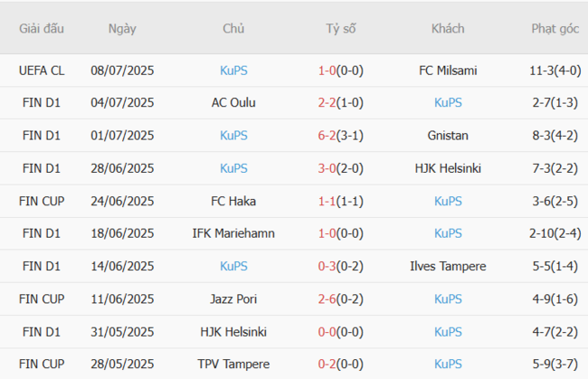The height and width of the screenshot is (379, 588).
Task: Click the TPV Tampere team name
Action: click(233, 364)
